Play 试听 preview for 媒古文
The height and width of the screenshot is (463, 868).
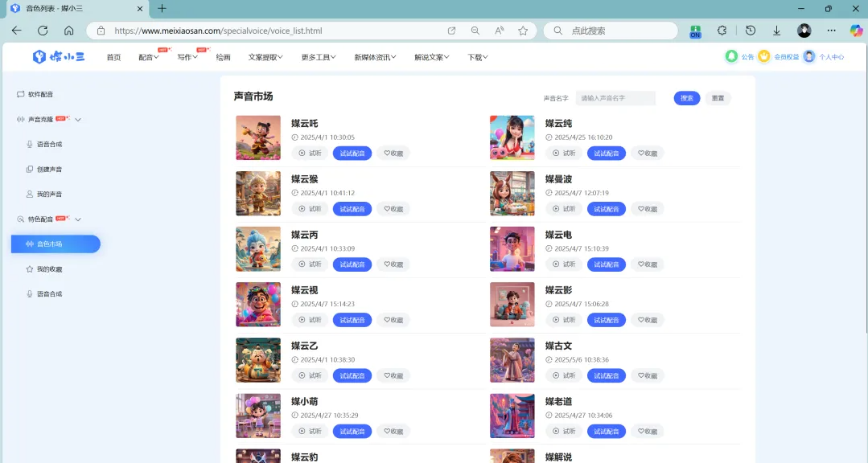click(564, 375)
